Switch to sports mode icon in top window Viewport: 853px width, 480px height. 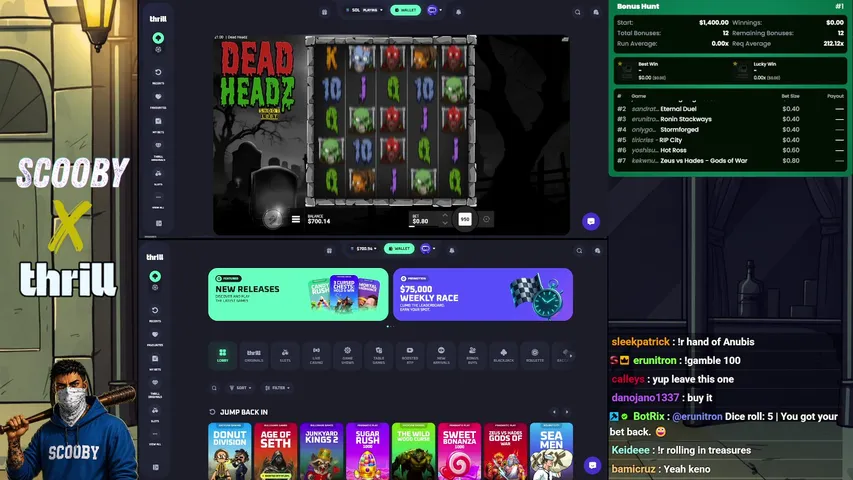(x=158, y=50)
